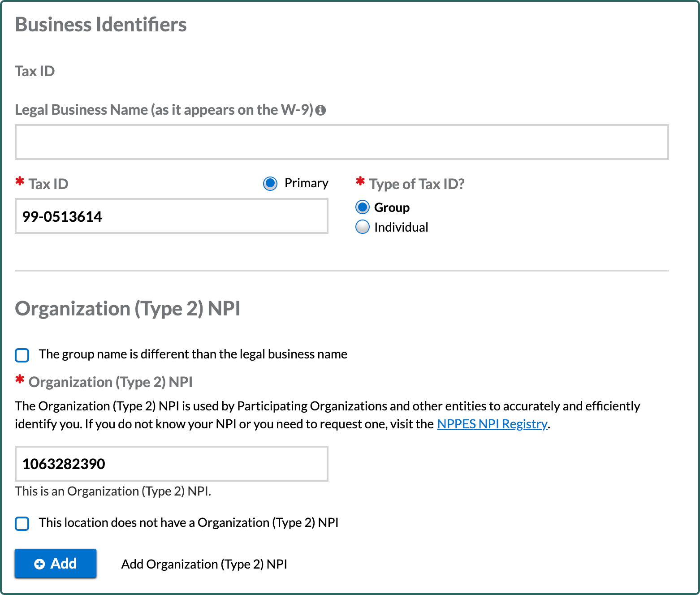Click the 'Business Identifiers' heading

101,25
